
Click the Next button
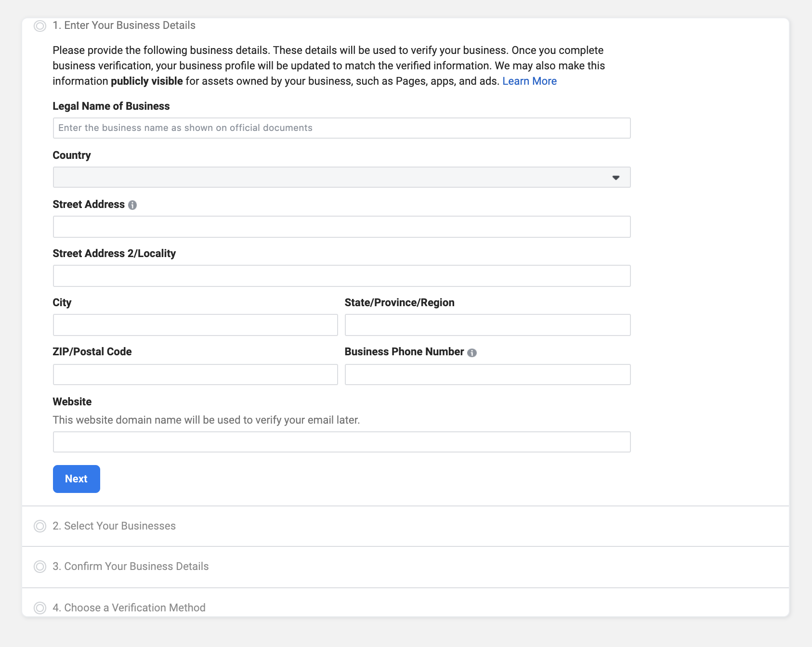[x=76, y=479]
